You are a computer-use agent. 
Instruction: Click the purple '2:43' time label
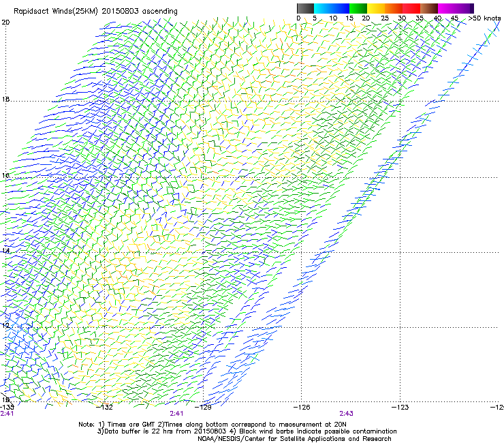(346, 414)
